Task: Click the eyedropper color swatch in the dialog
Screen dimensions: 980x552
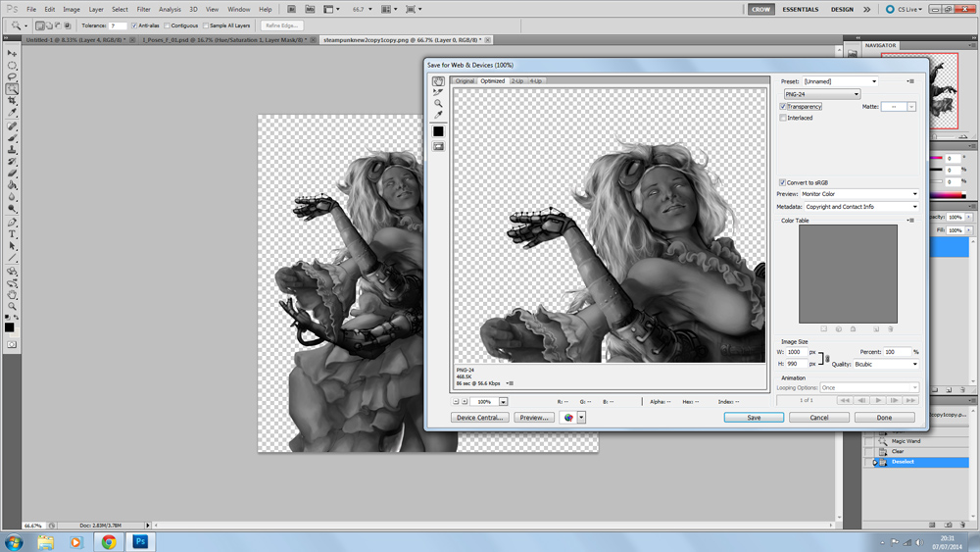Action: tap(438, 131)
